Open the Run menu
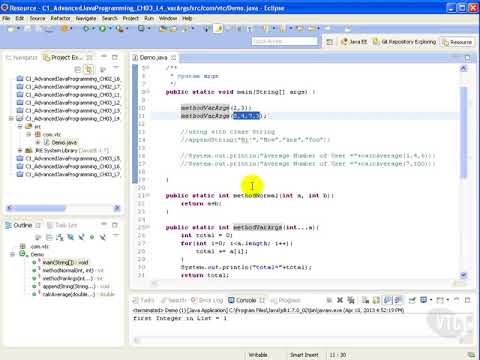This screenshot has width=480, height=360. click(x=149, y=18)
